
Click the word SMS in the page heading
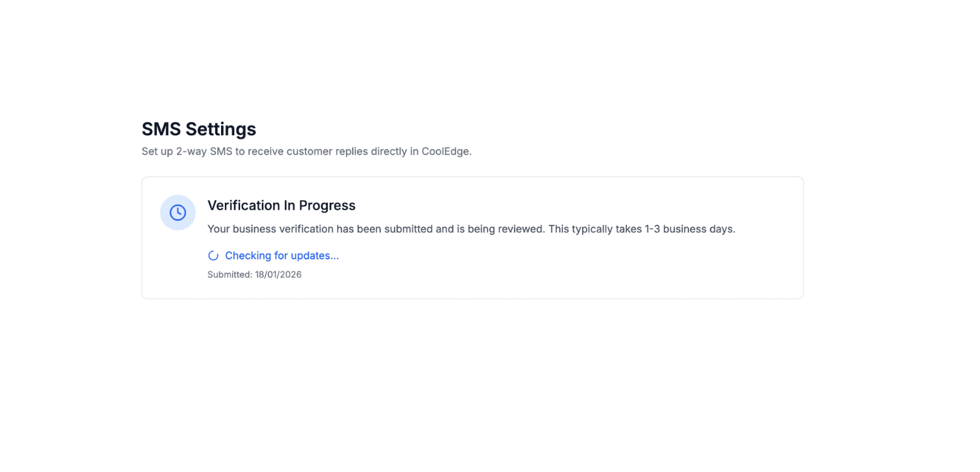(x=161, y=129)
